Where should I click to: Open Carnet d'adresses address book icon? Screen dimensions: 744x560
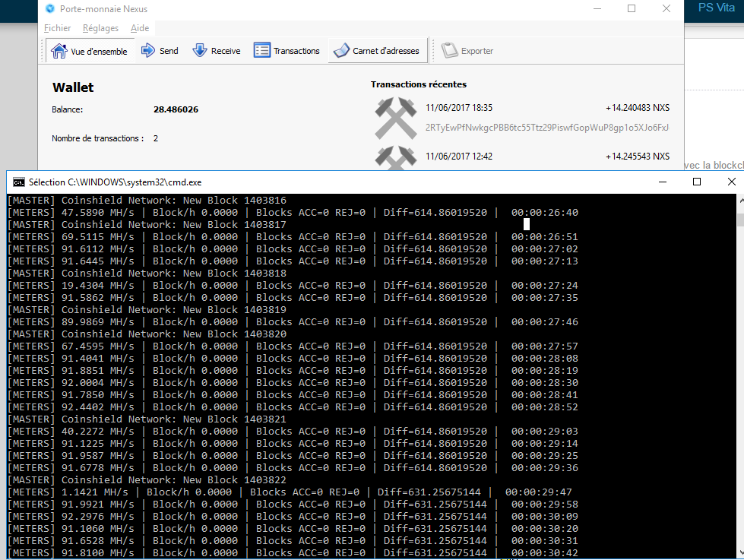341,51
